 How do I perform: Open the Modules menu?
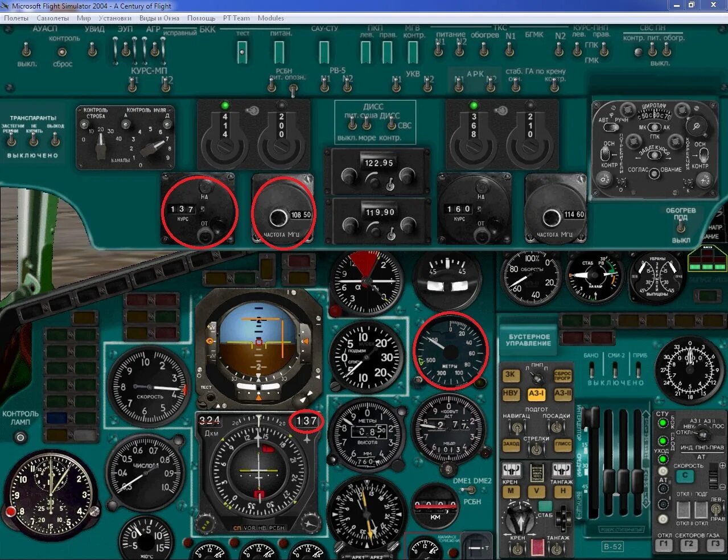point(271,18)
